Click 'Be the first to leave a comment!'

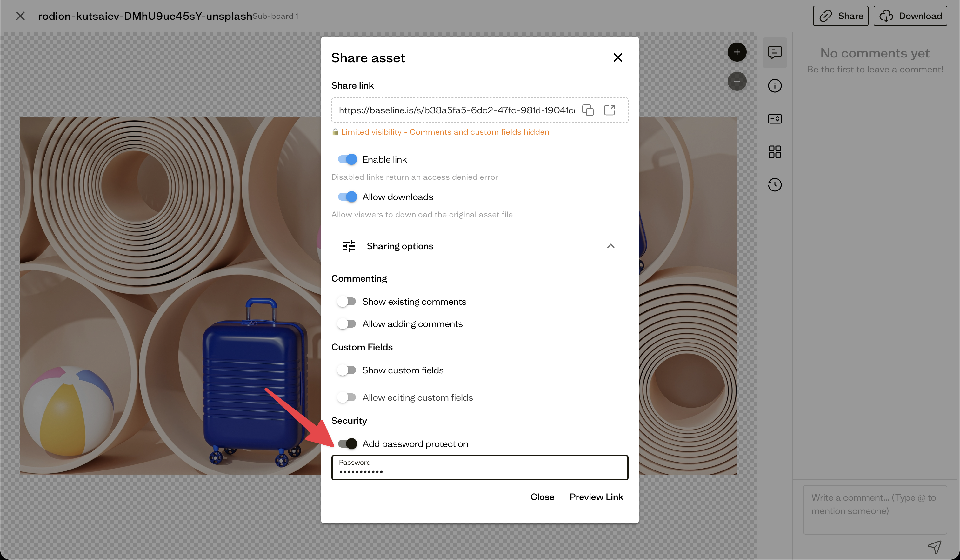coord(875,69)
